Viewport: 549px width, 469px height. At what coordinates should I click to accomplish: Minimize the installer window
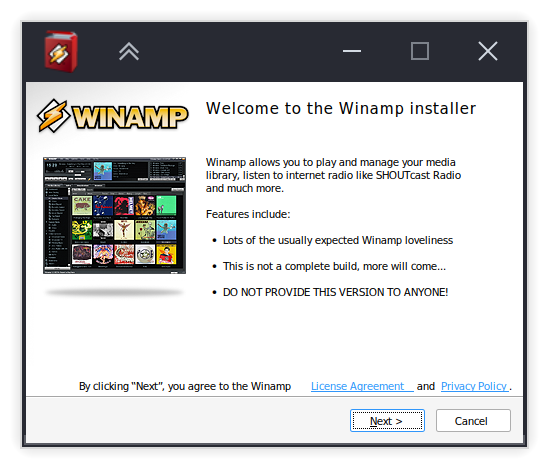click(x=352, y=51)
